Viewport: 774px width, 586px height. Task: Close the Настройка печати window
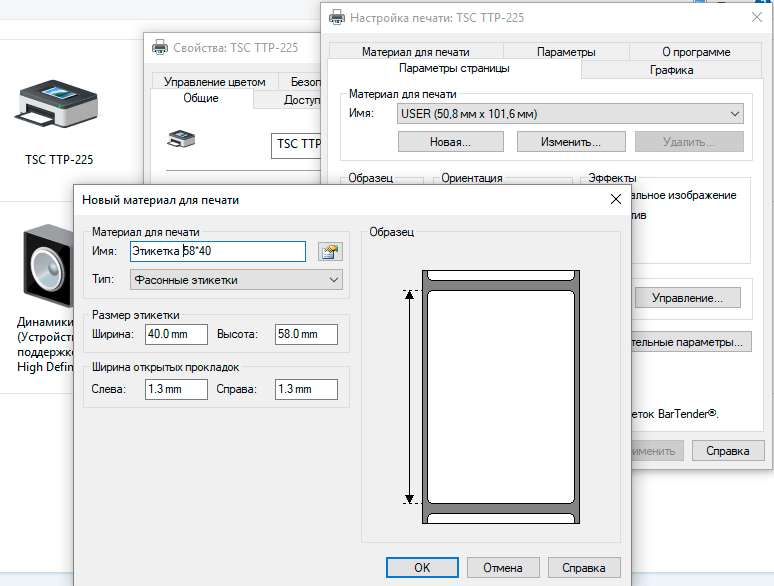[x=756, y=17]
